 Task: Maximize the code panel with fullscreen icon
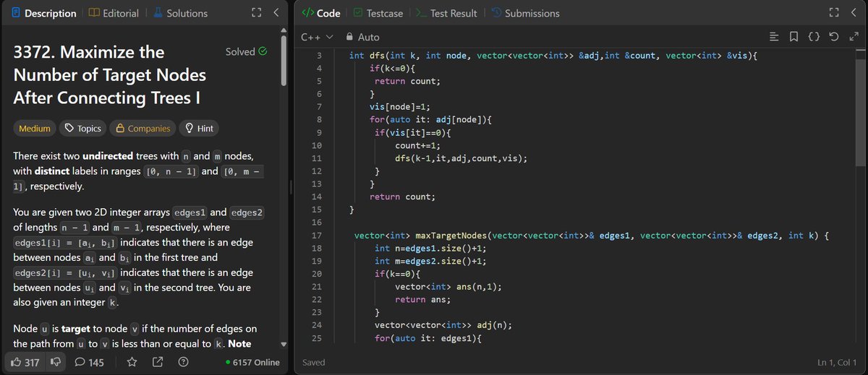[x=834, y=13]
